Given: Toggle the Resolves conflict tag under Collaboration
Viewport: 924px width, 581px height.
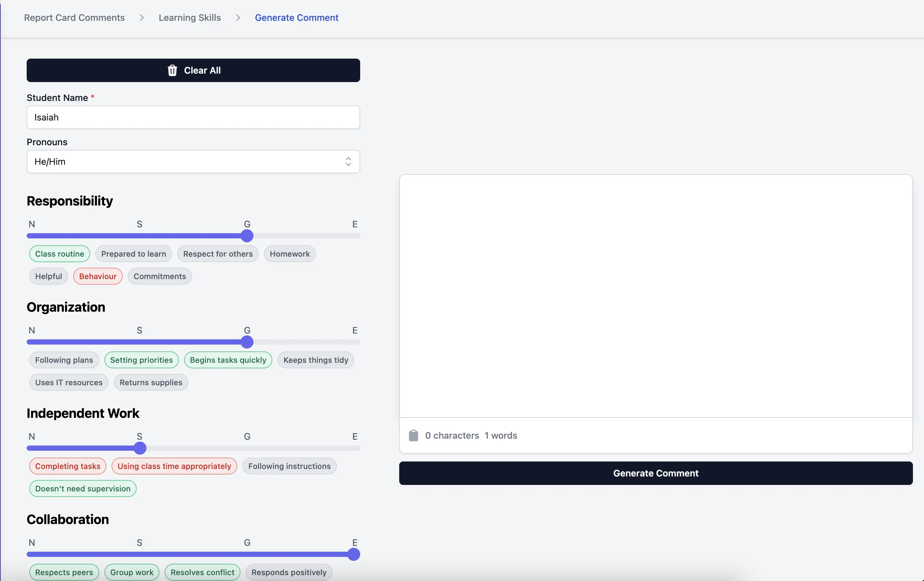Looking at the screenshot, I should (x=202, y=572).
